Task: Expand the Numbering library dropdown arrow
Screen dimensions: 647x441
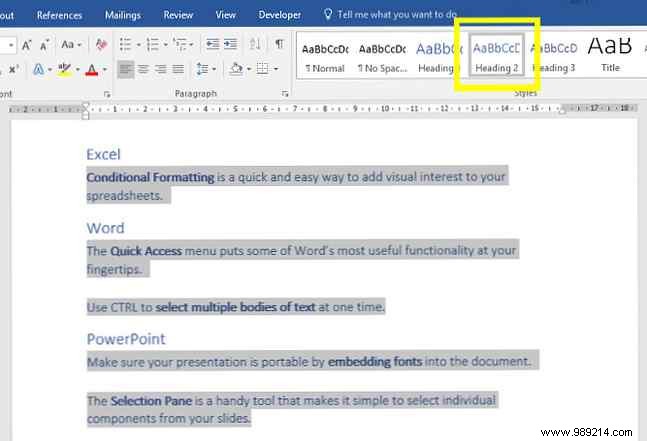Action: (165, 45)
